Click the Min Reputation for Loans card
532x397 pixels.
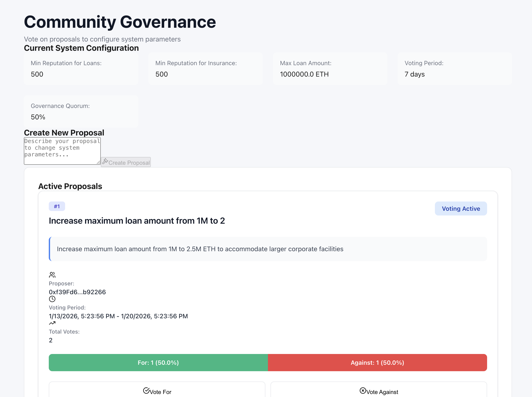[81, 69]
